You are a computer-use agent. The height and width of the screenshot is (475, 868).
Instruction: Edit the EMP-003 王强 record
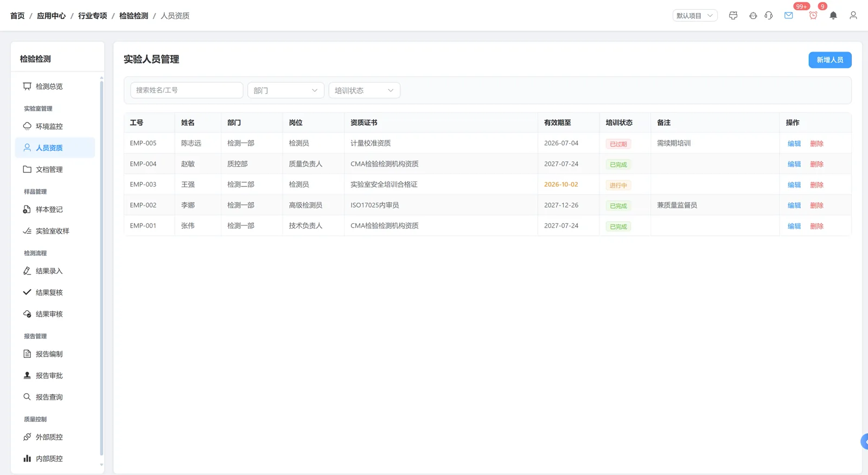(794, 185)
